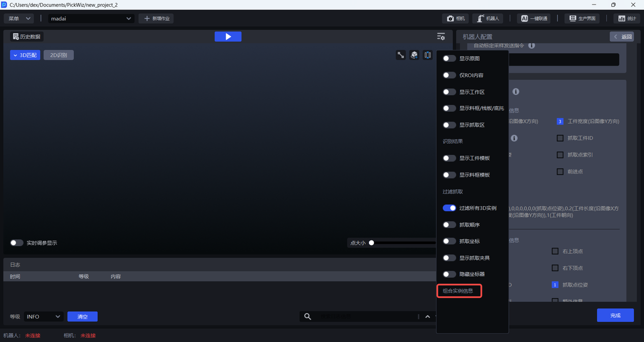Check the 抓取工件ID checkbox
This screenshot has width=644, height=342.
(x=560, y=138)
